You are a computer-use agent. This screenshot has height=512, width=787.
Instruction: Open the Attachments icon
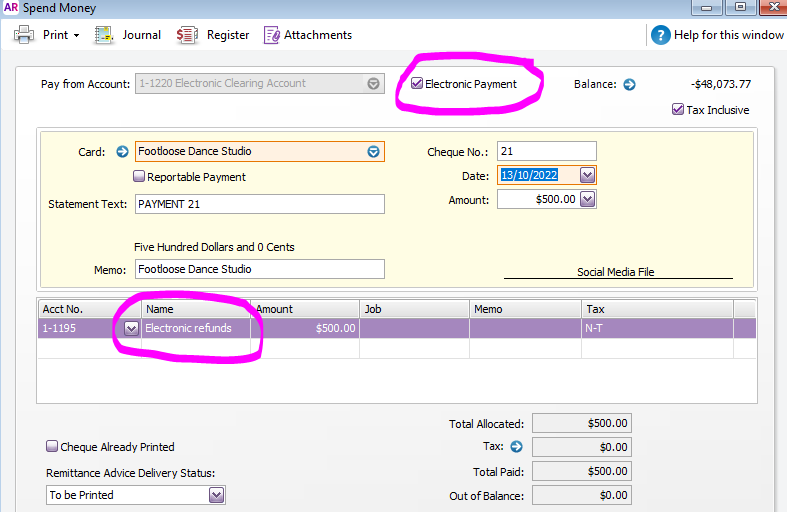click(271, 35)
